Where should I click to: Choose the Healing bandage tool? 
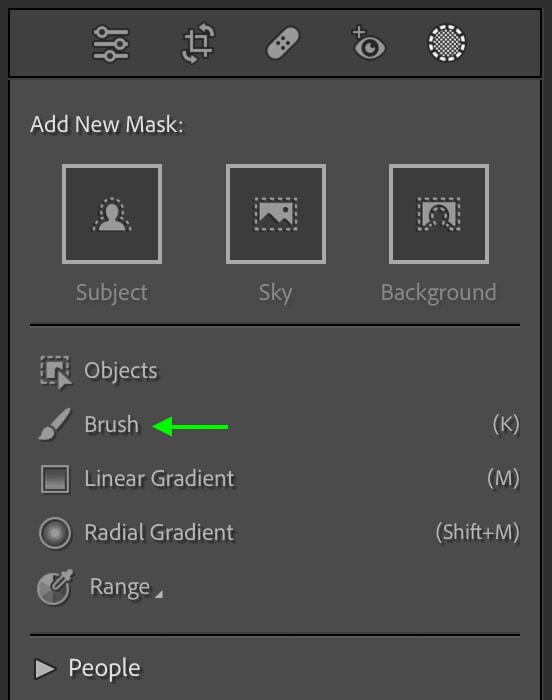click(283, 43)
